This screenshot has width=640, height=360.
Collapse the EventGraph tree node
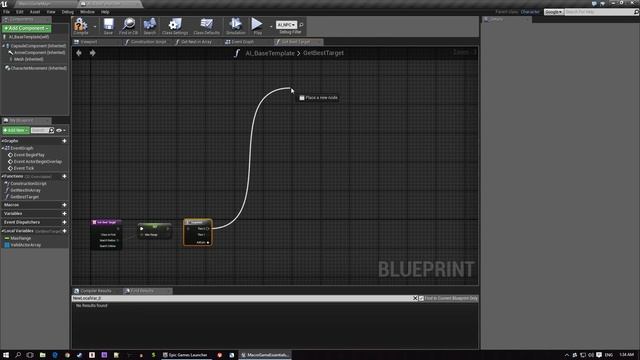3,148
